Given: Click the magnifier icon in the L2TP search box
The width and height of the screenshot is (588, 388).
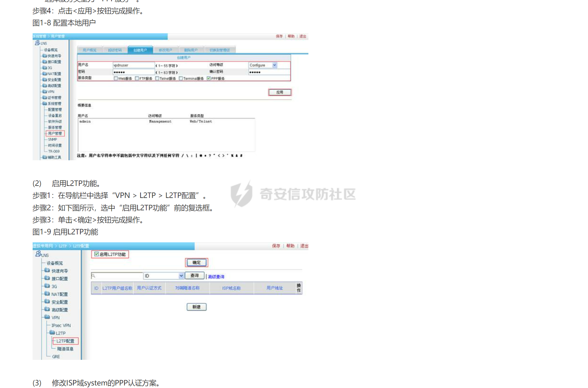Looking at the screenshot, I should pos(93,276).
